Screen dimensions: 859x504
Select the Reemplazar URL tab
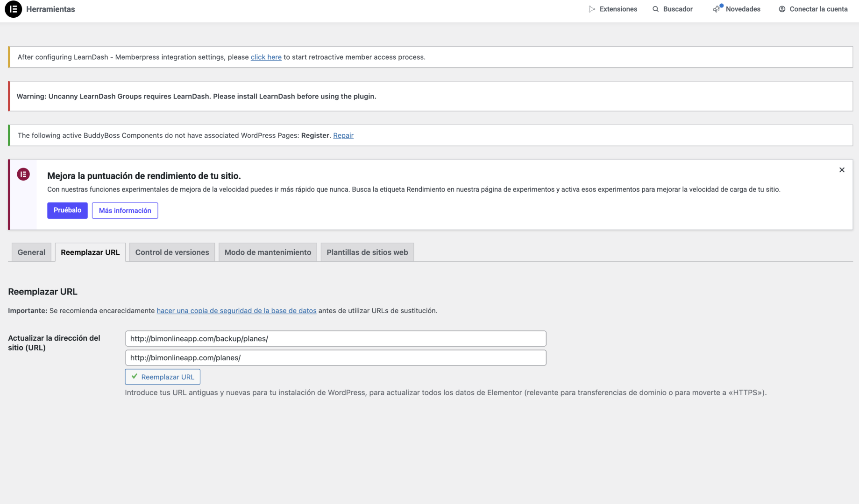coord(90,252)
